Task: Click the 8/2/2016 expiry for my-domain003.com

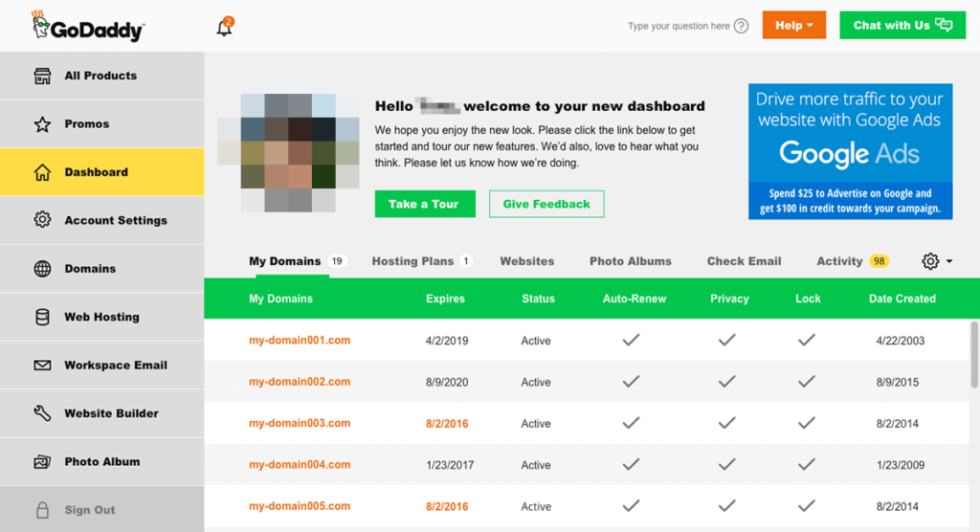Action: coord(447,423)
